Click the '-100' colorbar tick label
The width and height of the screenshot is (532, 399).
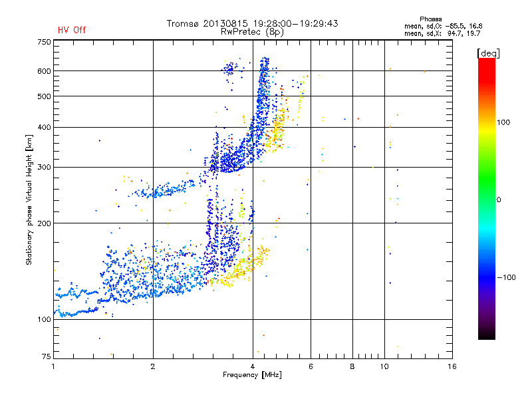[506, 277]
